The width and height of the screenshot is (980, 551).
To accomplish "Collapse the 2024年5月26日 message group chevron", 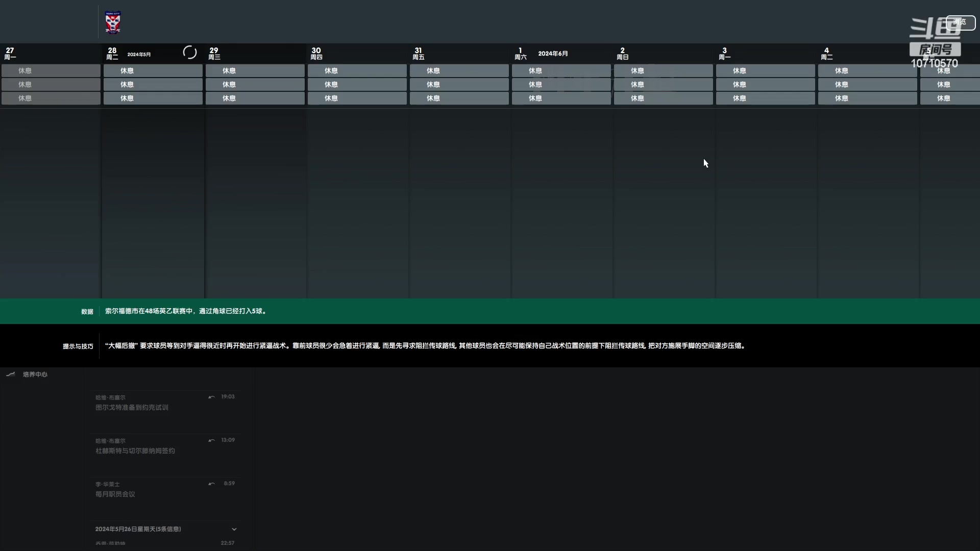I will 234,529.
